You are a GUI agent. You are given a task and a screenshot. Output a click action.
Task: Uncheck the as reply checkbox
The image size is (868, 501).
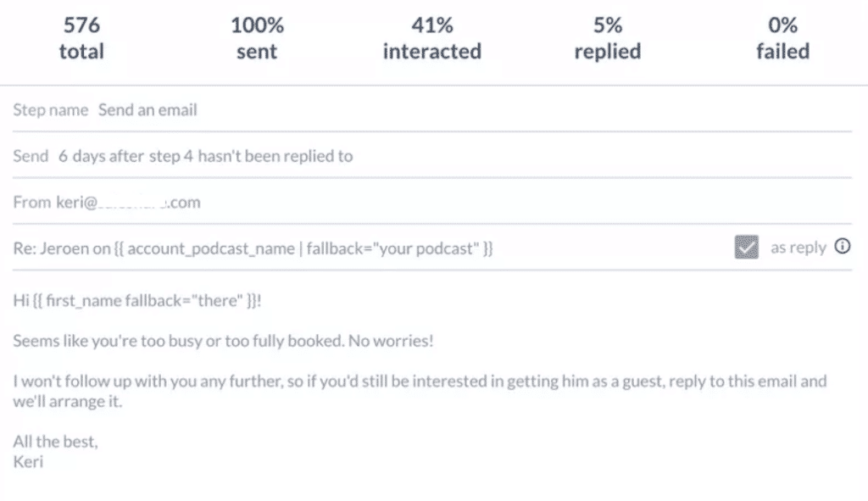click(746, 247)
